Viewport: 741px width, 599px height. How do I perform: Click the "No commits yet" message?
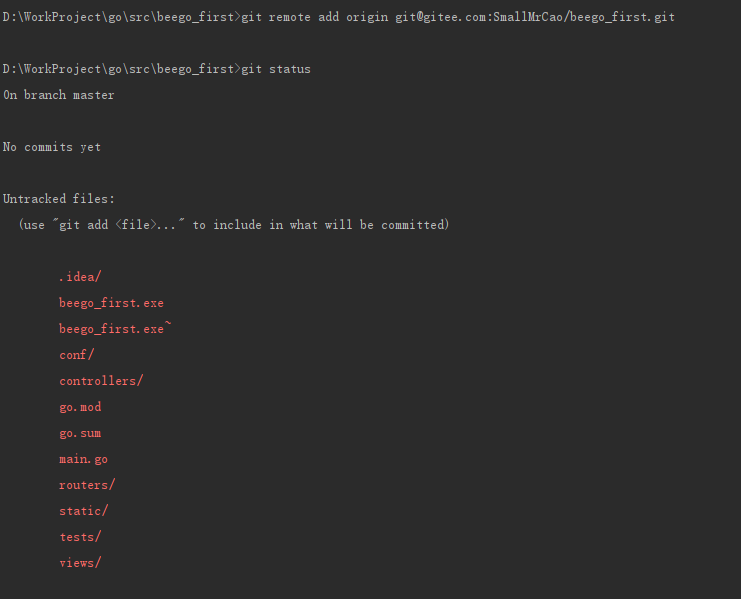[x=52, y=147]
